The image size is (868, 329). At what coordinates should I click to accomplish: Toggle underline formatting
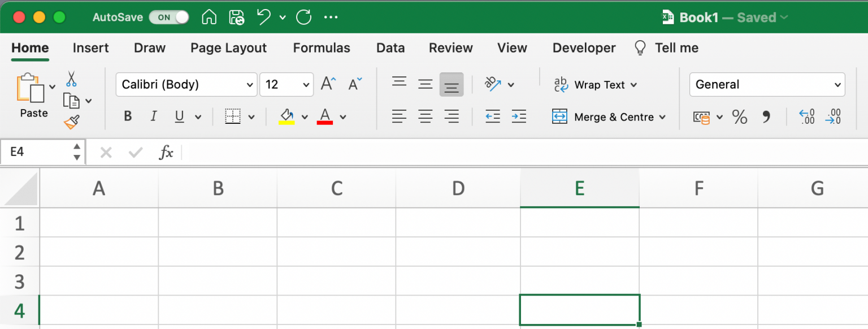tap(178, 116)
